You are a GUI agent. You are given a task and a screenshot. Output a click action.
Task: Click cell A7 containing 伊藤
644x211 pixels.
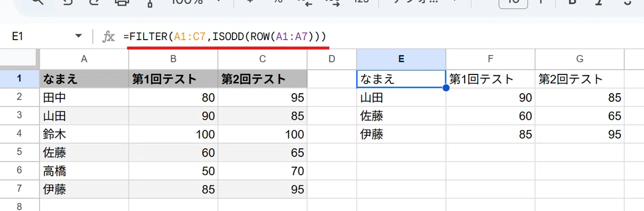click(x=84, y=189)
